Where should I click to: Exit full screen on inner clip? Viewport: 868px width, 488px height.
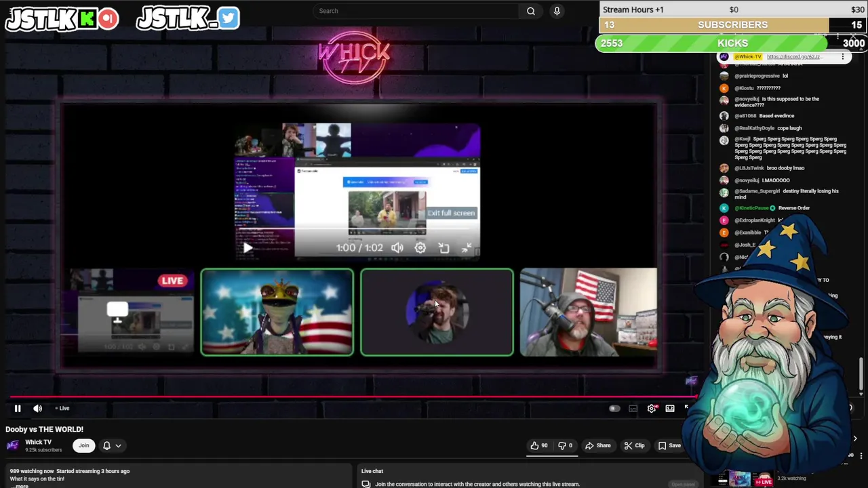pos(467,248)
